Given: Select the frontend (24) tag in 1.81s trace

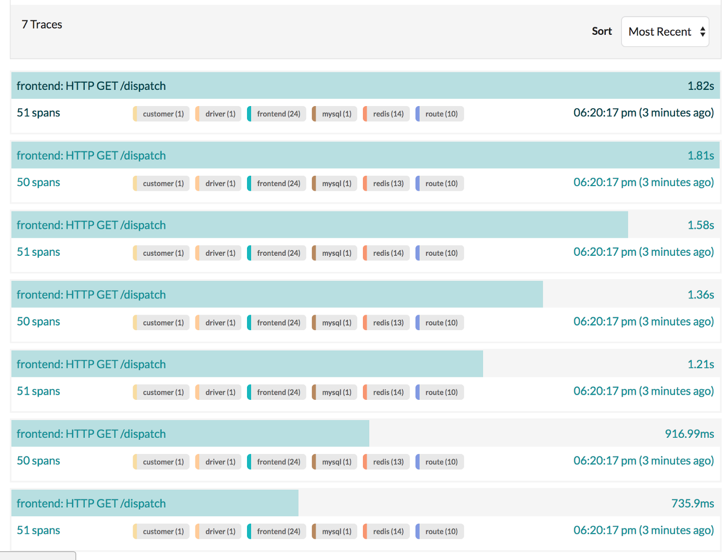Looking at the screenshot, I should tap(277, 184).
